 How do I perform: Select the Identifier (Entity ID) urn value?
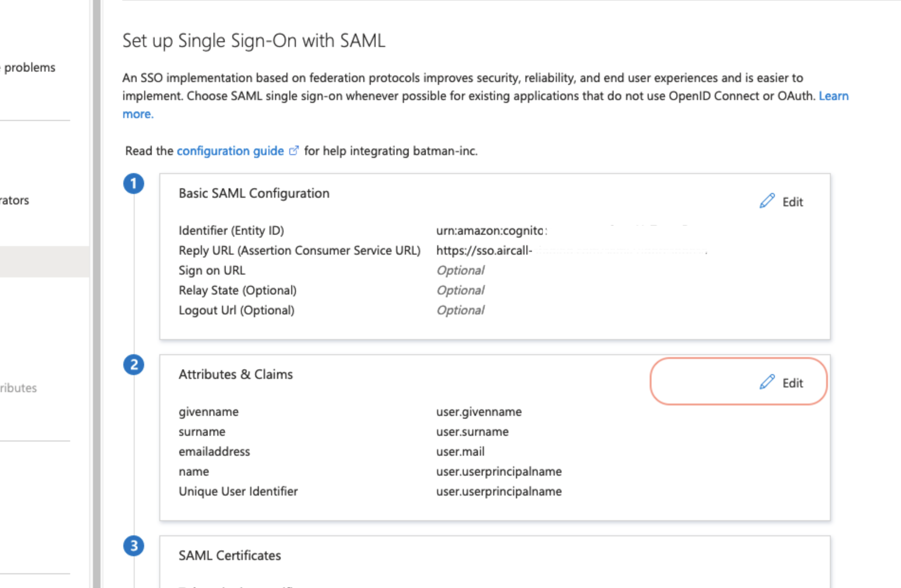pyautogui.click(x=492, y=230)
